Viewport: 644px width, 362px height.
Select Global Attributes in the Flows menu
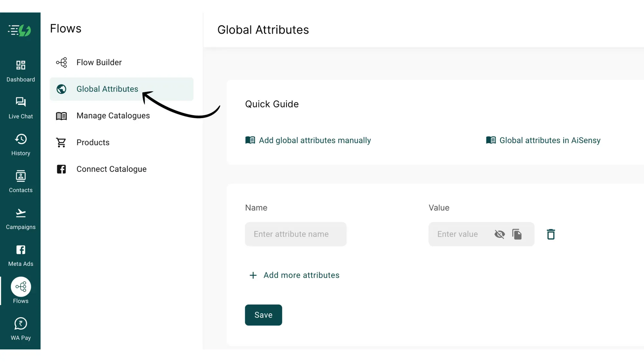(x=107, y=89)
